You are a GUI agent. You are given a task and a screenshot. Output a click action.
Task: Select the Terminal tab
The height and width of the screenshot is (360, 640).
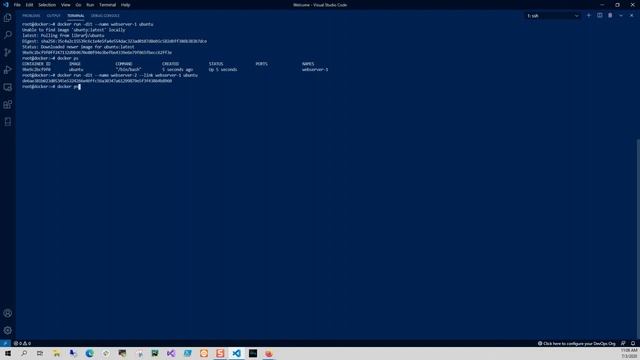click(76, 16)
